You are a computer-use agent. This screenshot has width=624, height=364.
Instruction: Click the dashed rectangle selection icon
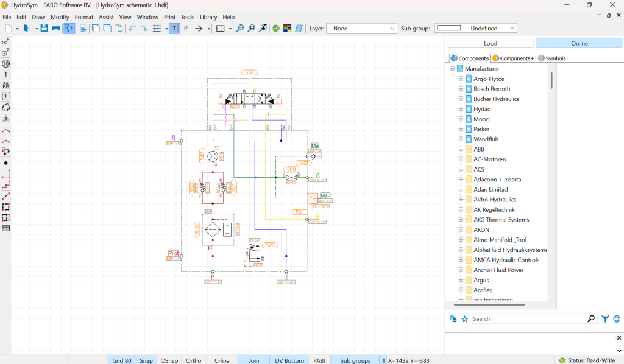221,28
